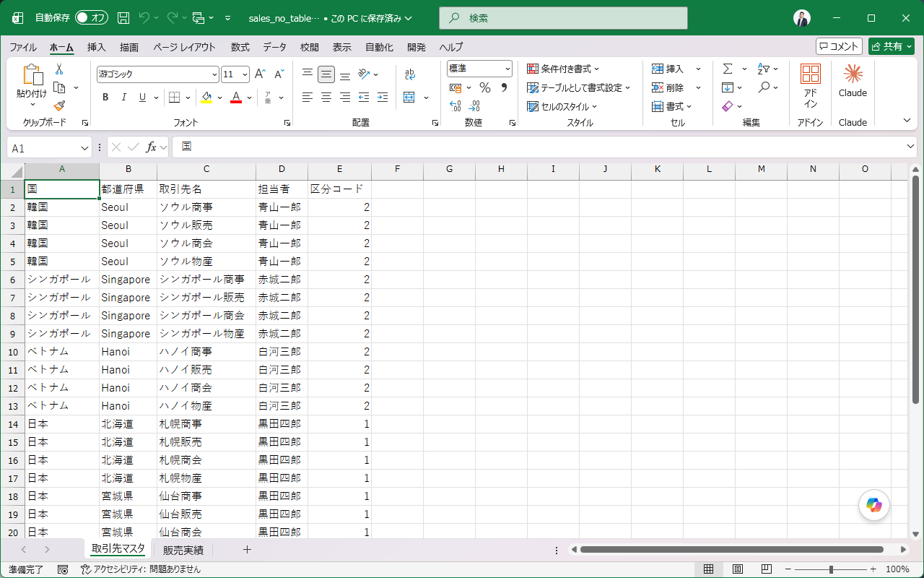The width and height of the screenshot is (924, 578).
Task: Expand Format as Table menu
Action: point(578,87)
